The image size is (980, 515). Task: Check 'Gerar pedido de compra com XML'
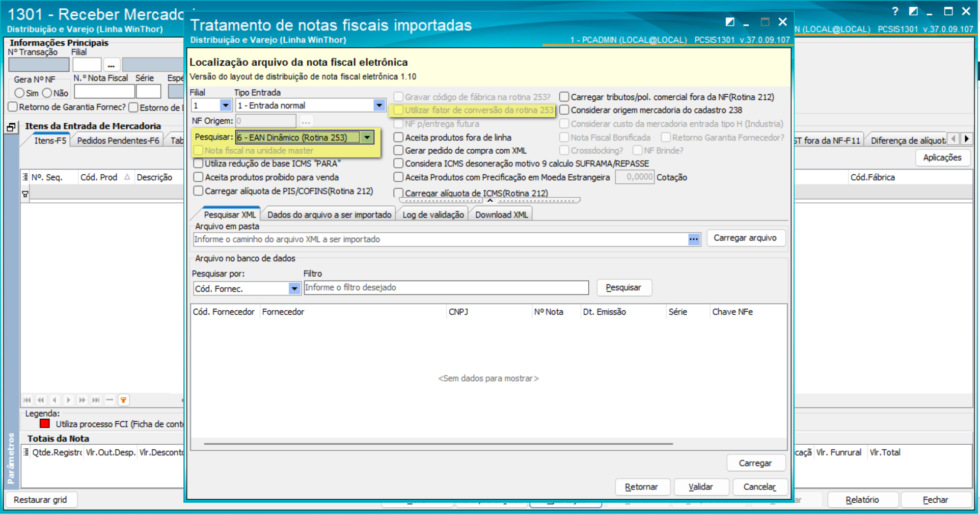(398, 151)
